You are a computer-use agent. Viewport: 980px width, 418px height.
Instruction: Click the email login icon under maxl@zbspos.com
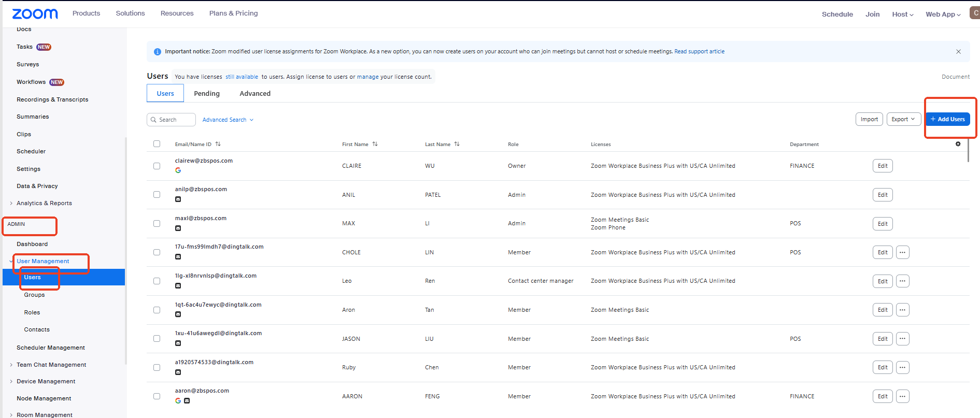(178, 228)
